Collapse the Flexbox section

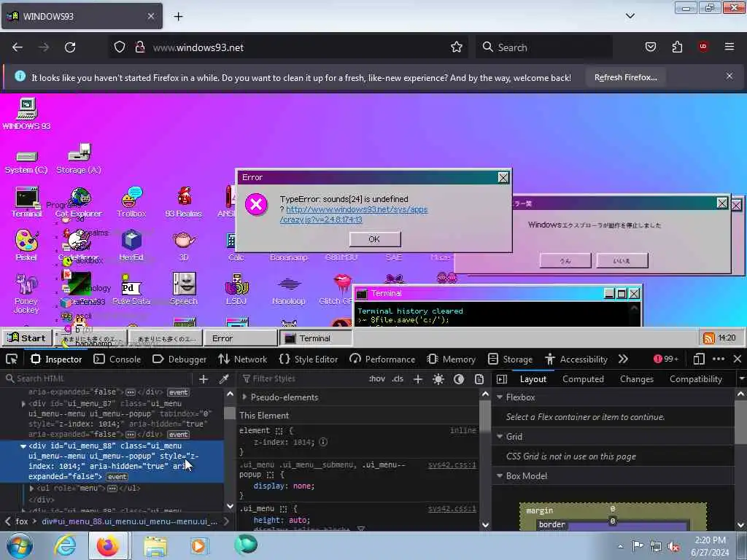pos(500,397)
